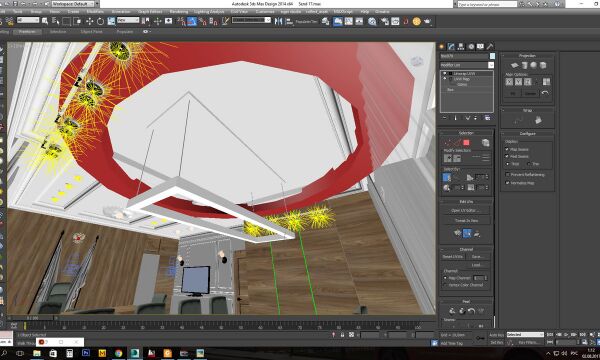The image size is (600, 360).
Task: Open the Select by Name dialog
Action: point(55,21)
